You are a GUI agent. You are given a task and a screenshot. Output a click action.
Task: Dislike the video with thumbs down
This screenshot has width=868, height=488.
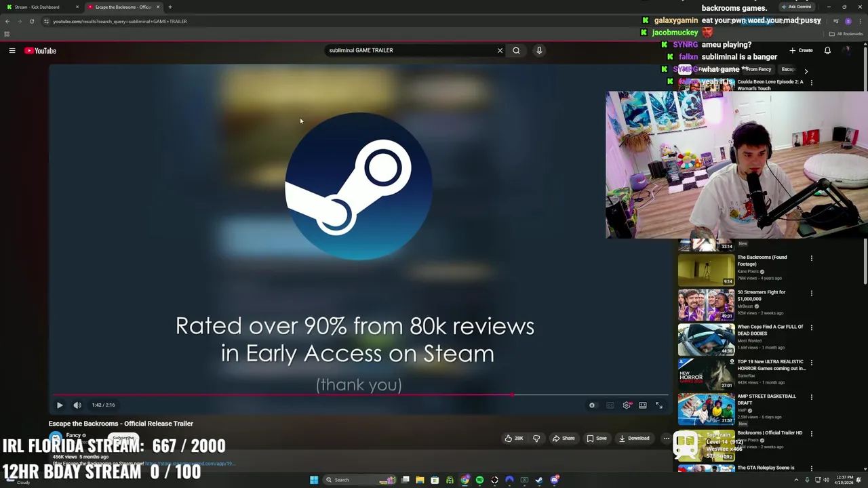click(536, 439)
